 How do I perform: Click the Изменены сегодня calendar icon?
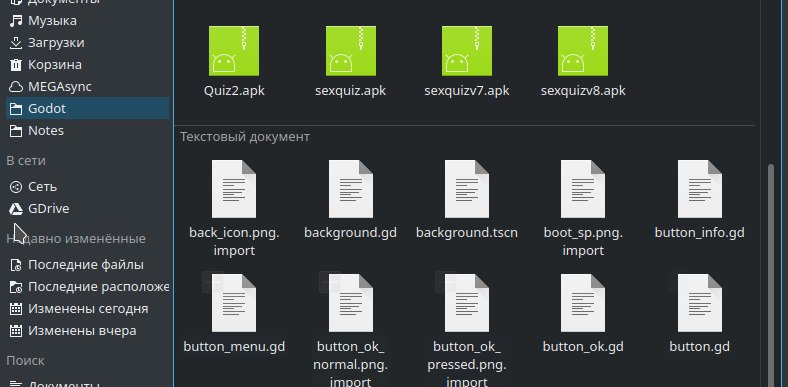click(16, 309)
